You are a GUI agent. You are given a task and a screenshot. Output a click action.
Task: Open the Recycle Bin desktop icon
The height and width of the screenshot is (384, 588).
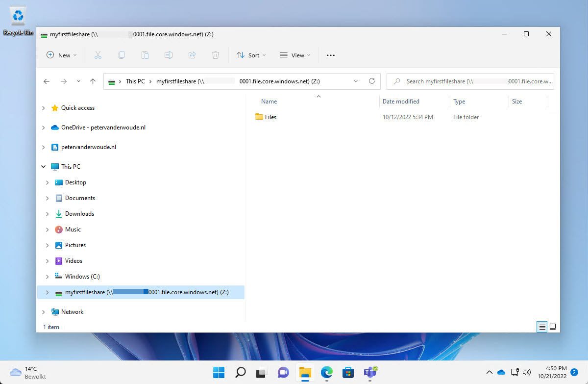click(x=18, y=21)
